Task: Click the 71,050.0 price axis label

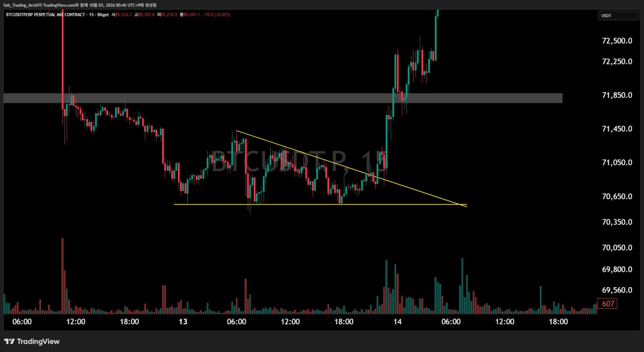Action: [x=617, y=162]
